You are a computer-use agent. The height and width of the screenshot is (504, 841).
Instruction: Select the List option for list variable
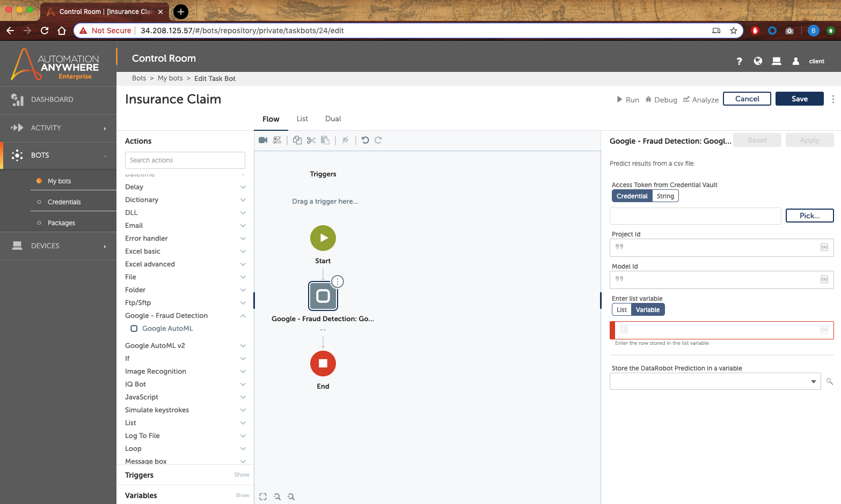622,310
